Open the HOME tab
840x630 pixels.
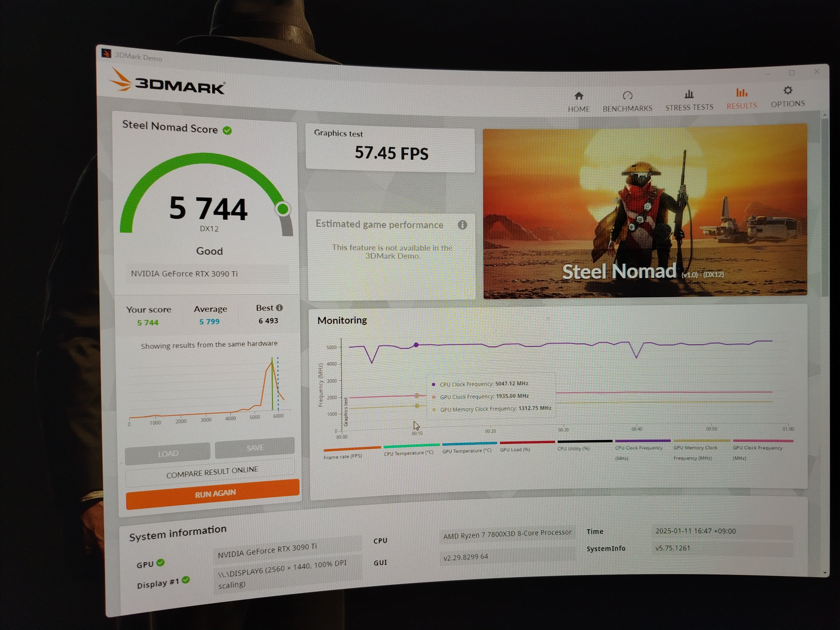pos(578,102)
